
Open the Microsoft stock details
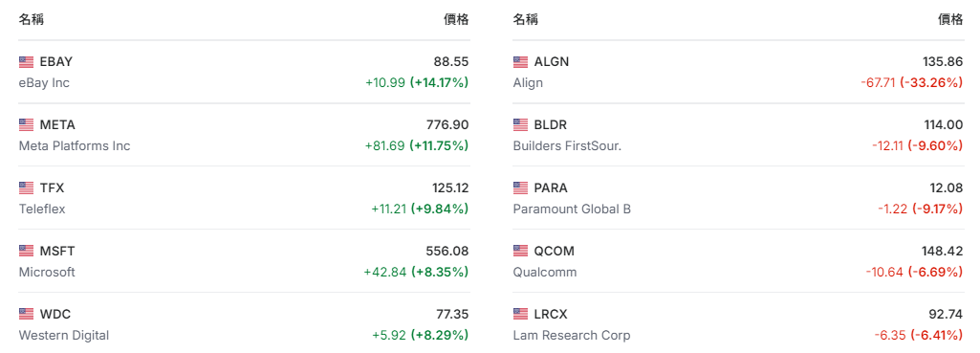point(47,273)
